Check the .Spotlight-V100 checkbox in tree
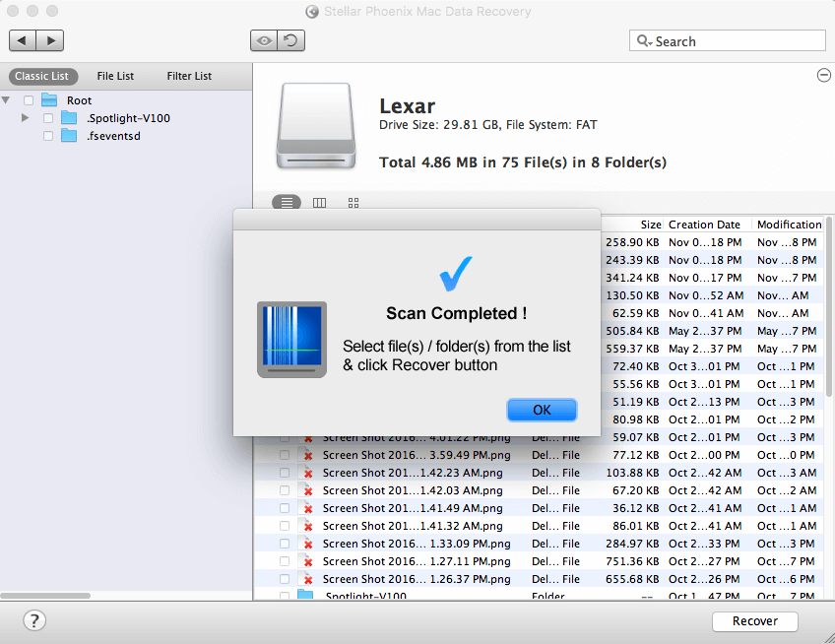Image resolution: width=835 pixels, height=644 pixels. click(x=48, y=118)
